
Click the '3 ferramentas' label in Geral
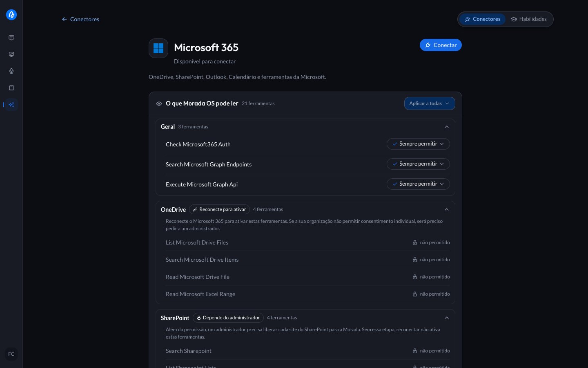point(193,127)
